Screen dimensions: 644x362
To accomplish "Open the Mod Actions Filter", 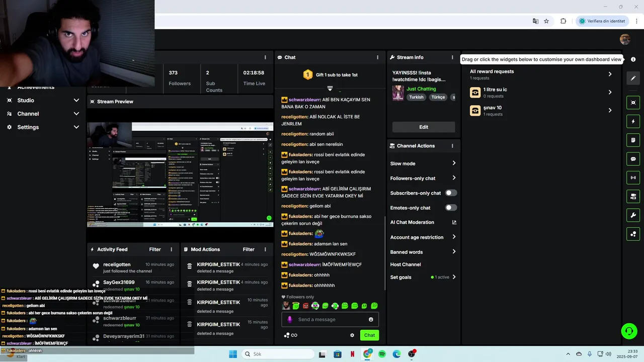I will 249,249.
